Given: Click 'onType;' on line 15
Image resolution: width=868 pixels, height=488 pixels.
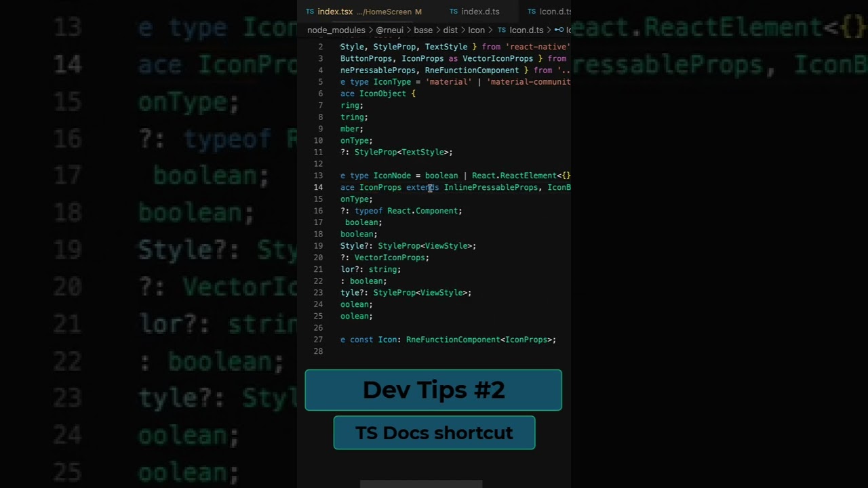Looking at the screenshot, I should click(357, 199).
